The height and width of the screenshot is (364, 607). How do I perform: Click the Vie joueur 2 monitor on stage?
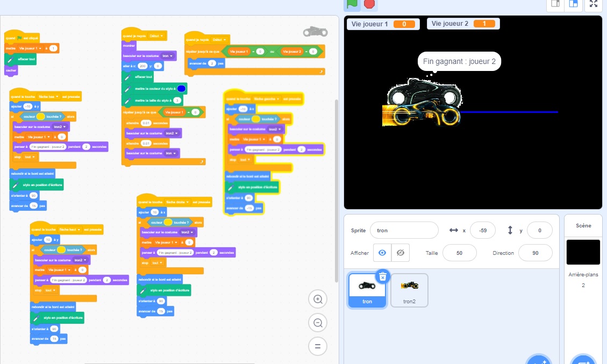click(x=463, y=24)
